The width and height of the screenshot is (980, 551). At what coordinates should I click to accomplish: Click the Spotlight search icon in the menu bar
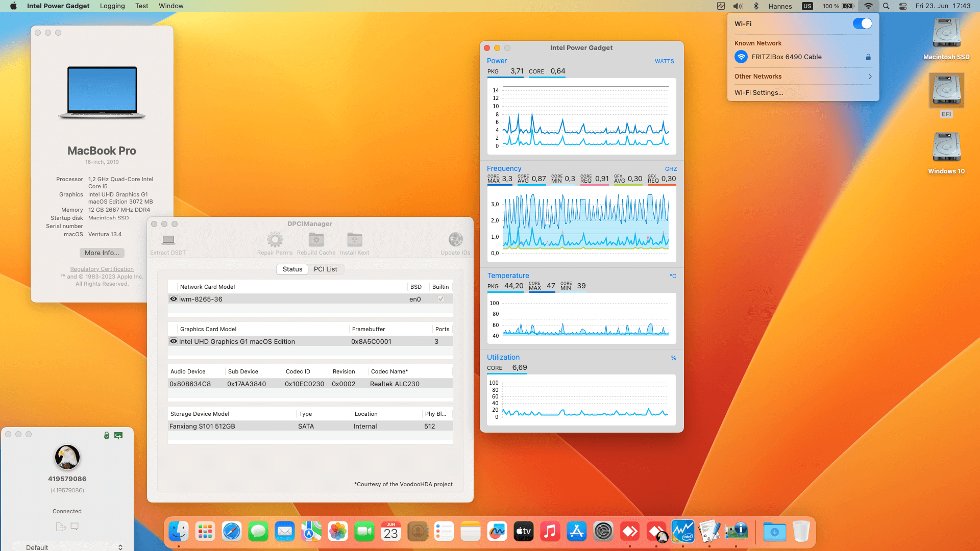(x=886, y=6)
